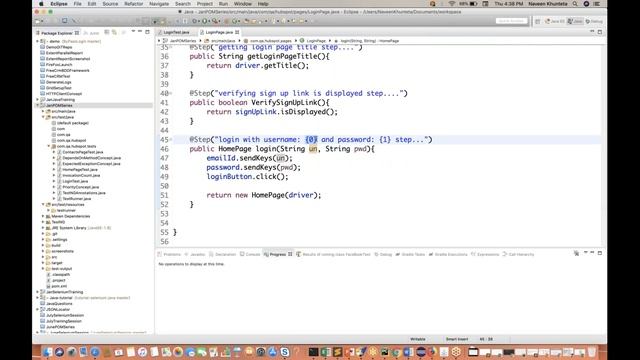Open the File menu
Image resolution: width=640 pixels, height=360 pixels.
coord(78,4)
